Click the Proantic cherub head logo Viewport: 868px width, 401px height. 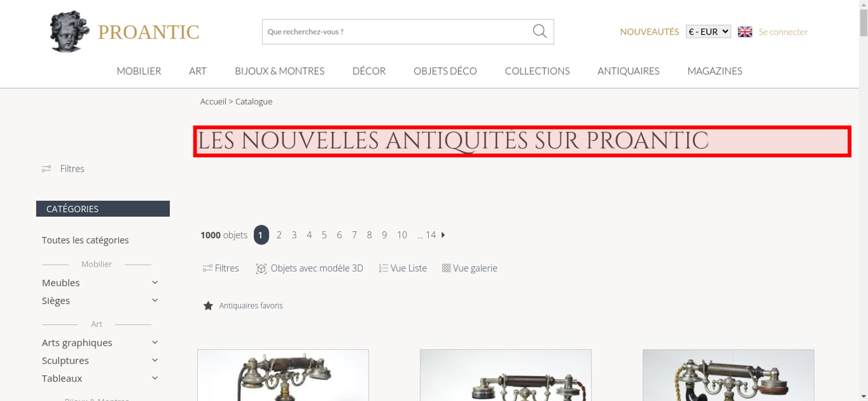click(x=69, y=31)
